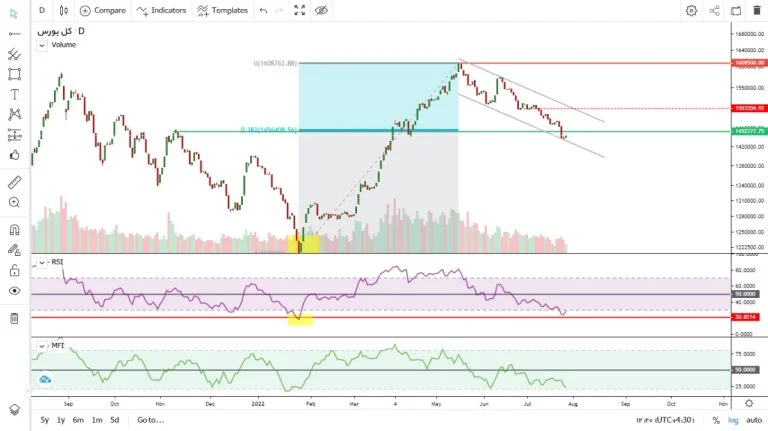Collapse the Volume indicator legend
This screenshot has height=431, width=768.
(41, 45)
